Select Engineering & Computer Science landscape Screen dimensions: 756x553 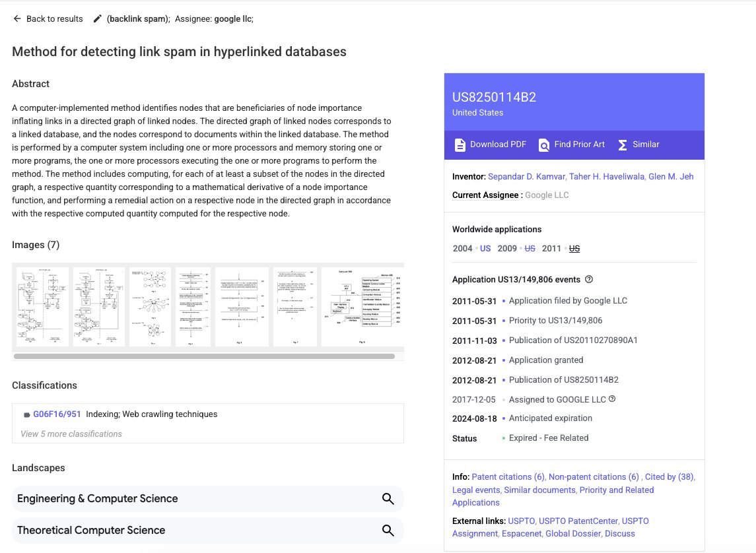coord(208,499)
